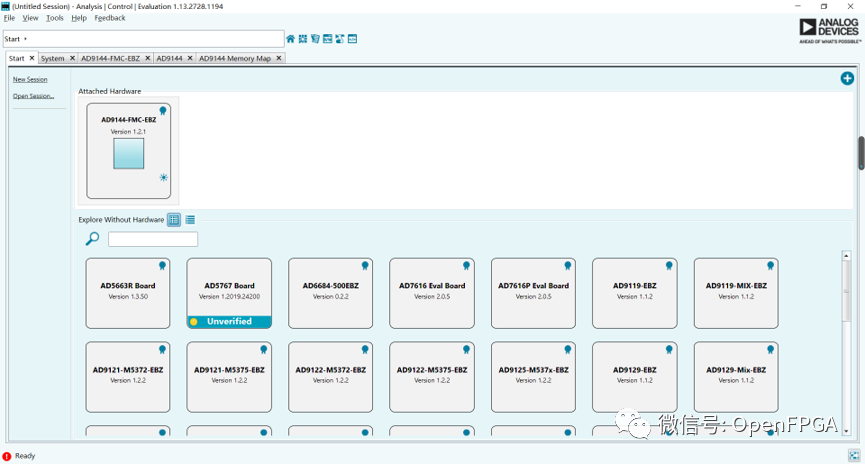865x464 pixels.
Task: Click the icon at bottom-right of status bar
Action: [x=854, y=456]
